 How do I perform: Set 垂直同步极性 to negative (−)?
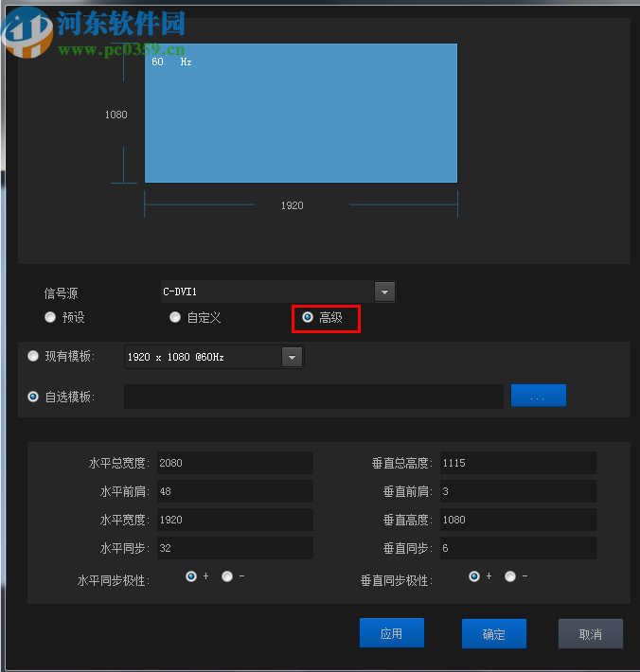510,576
